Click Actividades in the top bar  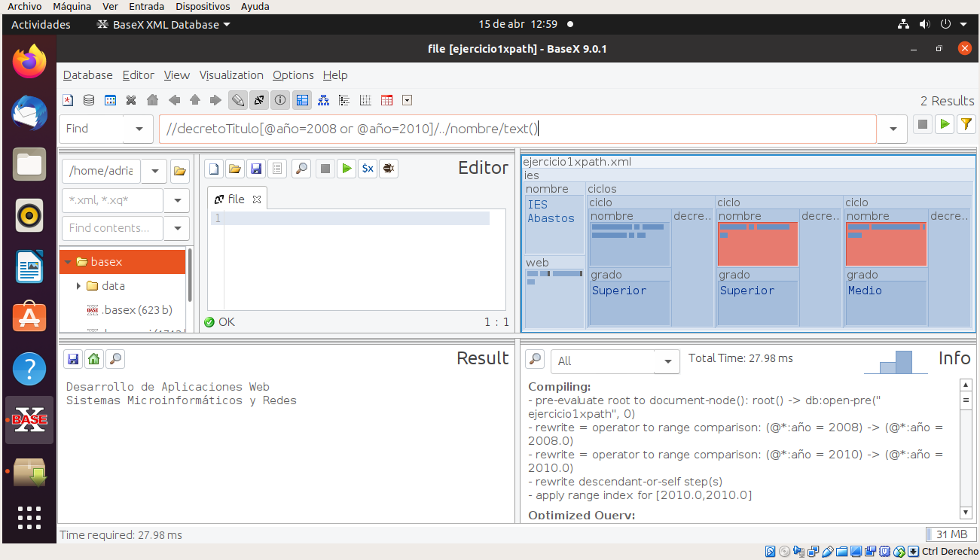[x=41, y=24]
